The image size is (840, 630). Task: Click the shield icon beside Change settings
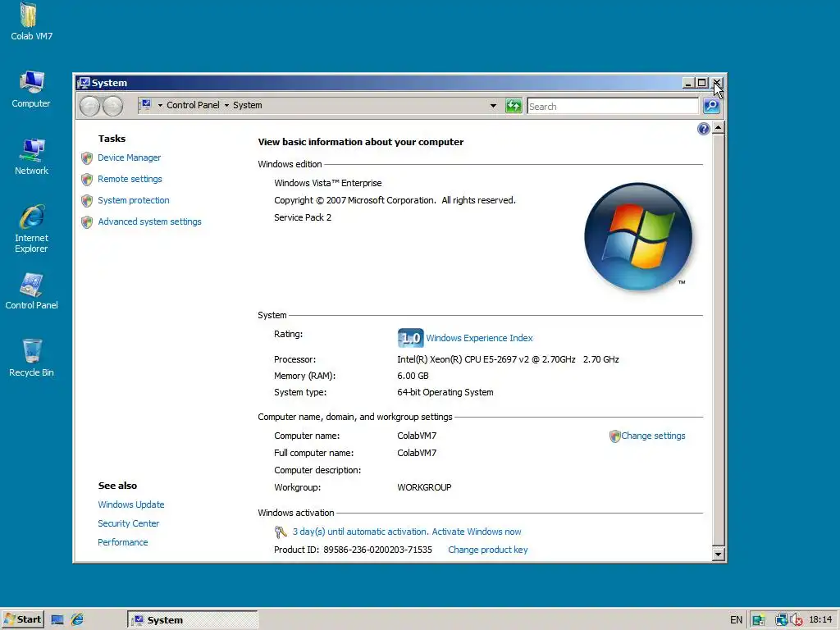tap(614, 436)
